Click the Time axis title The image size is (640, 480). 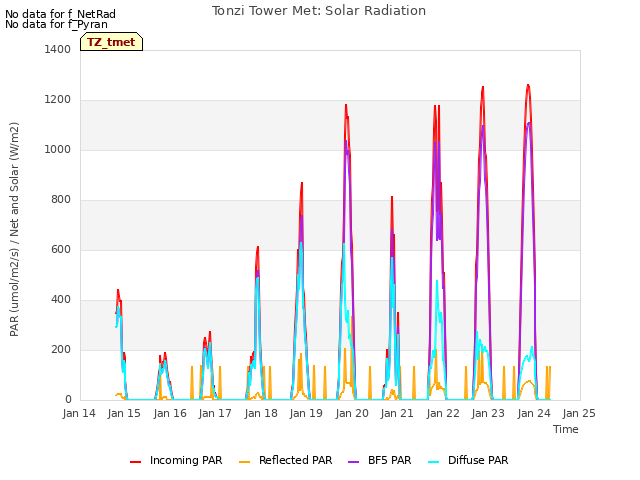click(566, 429)
